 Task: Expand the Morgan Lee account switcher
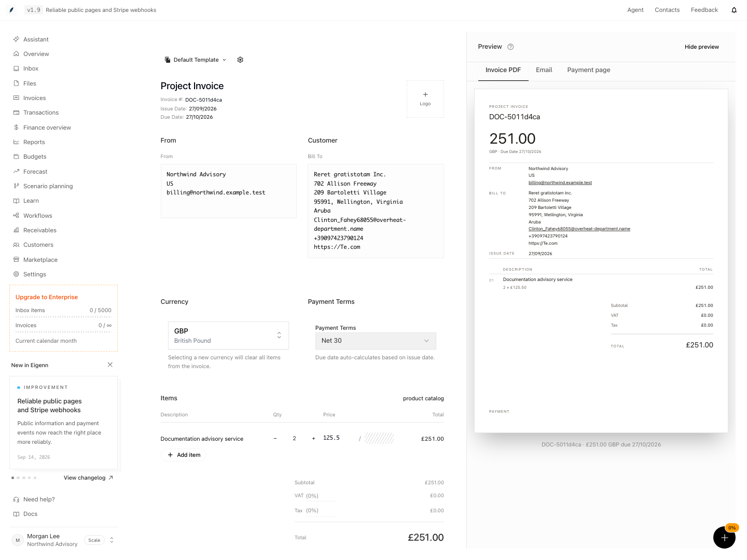[x=63, y=540]
